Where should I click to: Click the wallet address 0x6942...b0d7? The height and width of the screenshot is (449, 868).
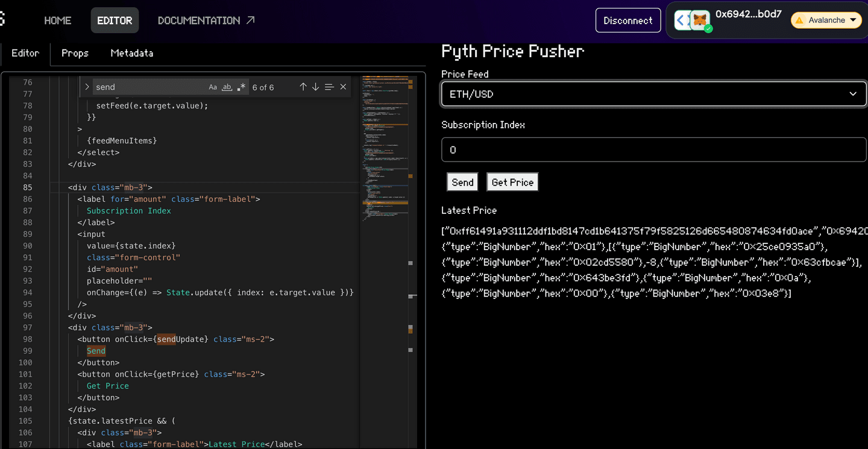point(748,14)
